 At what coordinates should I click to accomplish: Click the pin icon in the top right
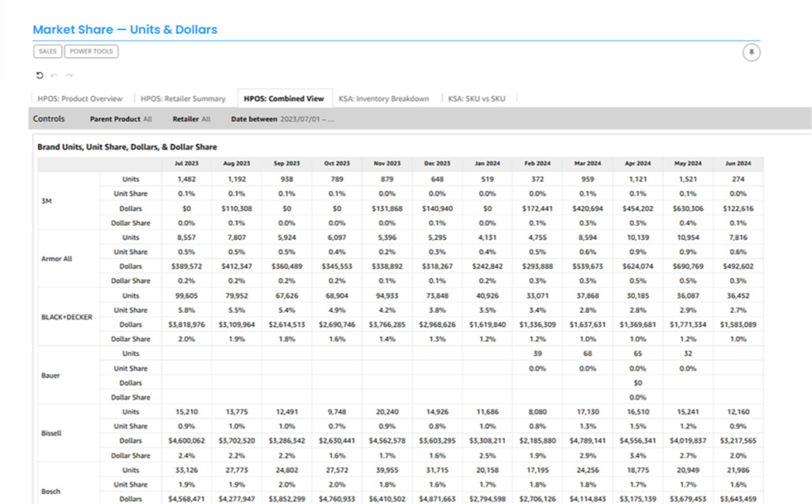click(x=751, y=52)
